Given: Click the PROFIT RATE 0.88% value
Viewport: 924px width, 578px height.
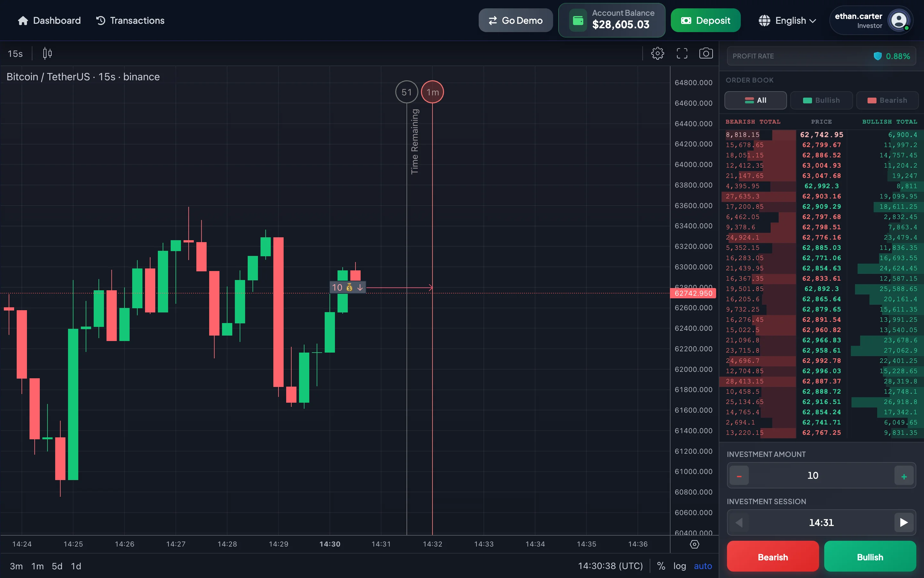Looking at the screenshot, I should point(898,56).
